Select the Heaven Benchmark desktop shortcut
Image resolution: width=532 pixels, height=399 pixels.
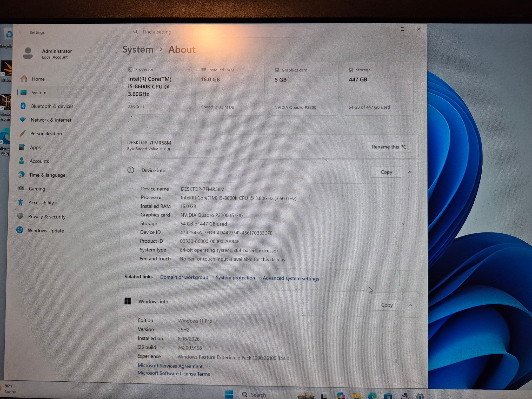pos(5,108)
